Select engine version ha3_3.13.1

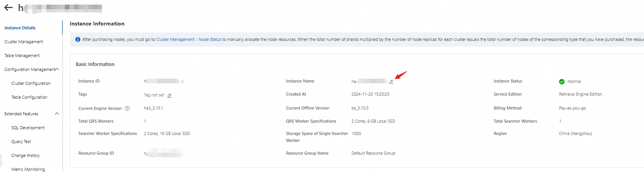[x=153, y=108]
